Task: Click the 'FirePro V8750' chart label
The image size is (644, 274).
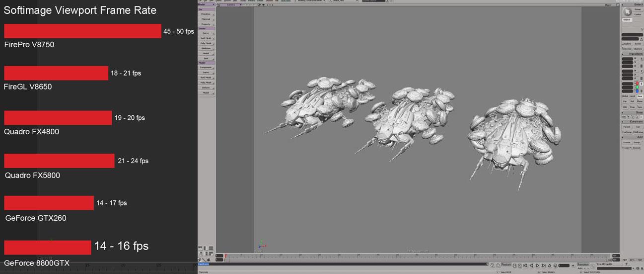Action: click(29, 45)
